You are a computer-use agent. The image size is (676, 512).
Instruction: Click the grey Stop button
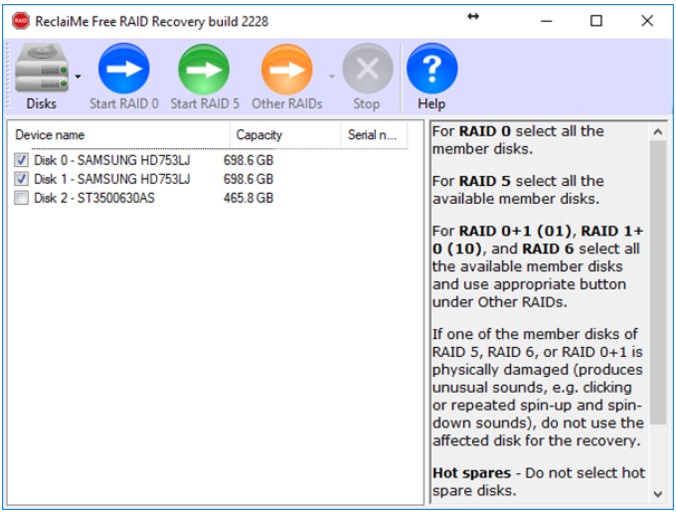[x=368, y=69]
